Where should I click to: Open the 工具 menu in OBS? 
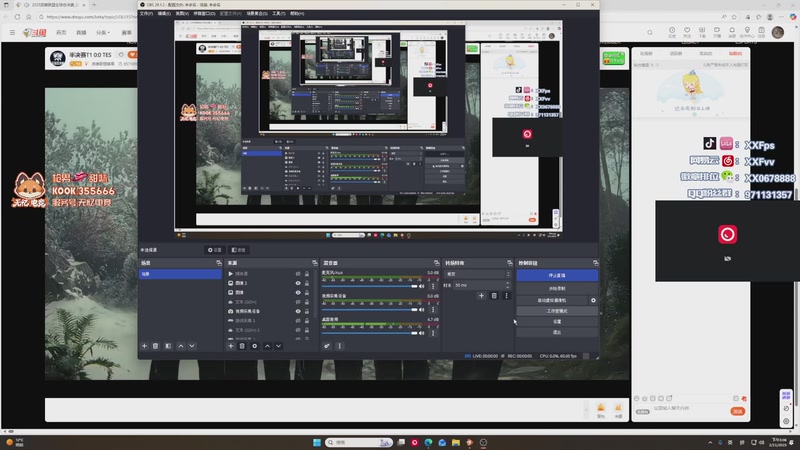click(279, 14)
